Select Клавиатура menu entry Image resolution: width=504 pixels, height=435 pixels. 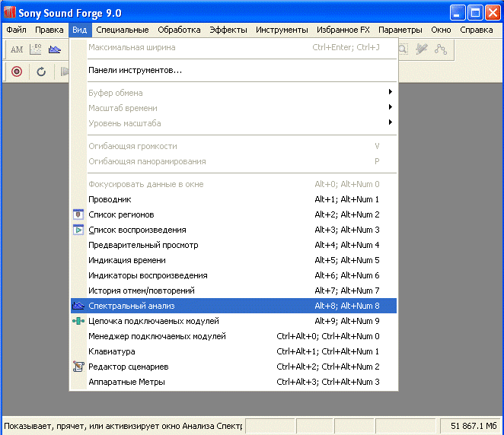click(x=234, y=351)
